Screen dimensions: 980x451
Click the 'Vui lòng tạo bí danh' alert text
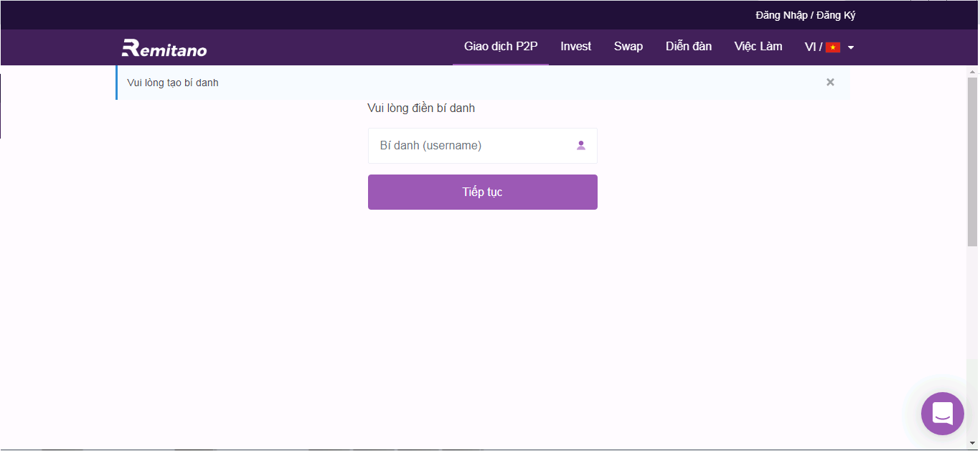pyautogui.click(x=173, y=83)
